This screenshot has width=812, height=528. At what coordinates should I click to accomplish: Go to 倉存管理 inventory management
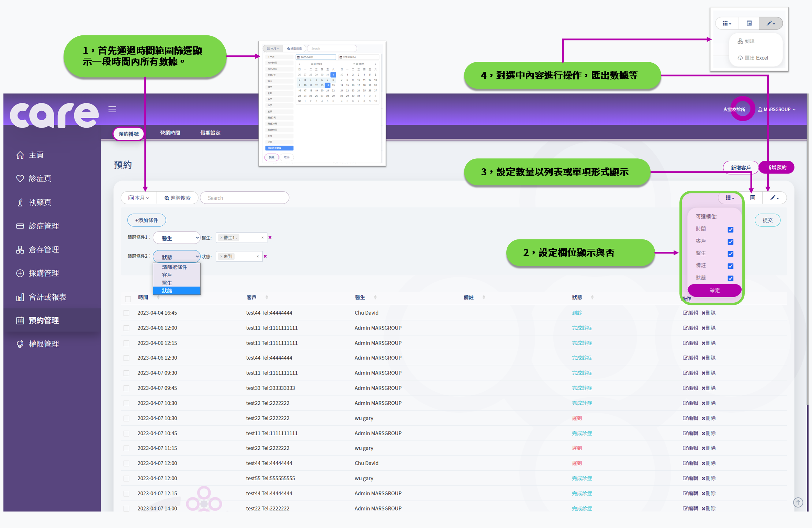point(43,250)
